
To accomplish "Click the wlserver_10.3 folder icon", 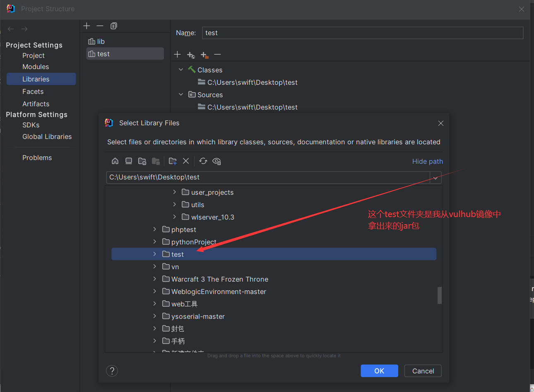I will 185,217.
